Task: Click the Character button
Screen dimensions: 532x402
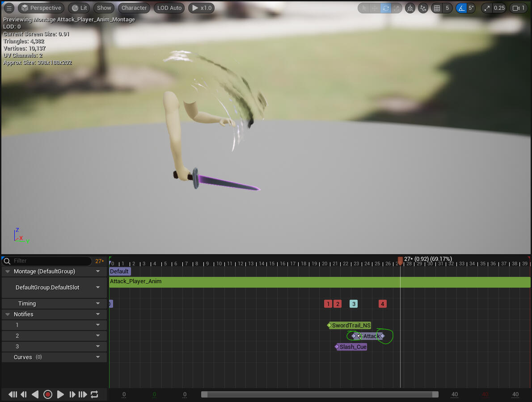Action: [134, 8]
